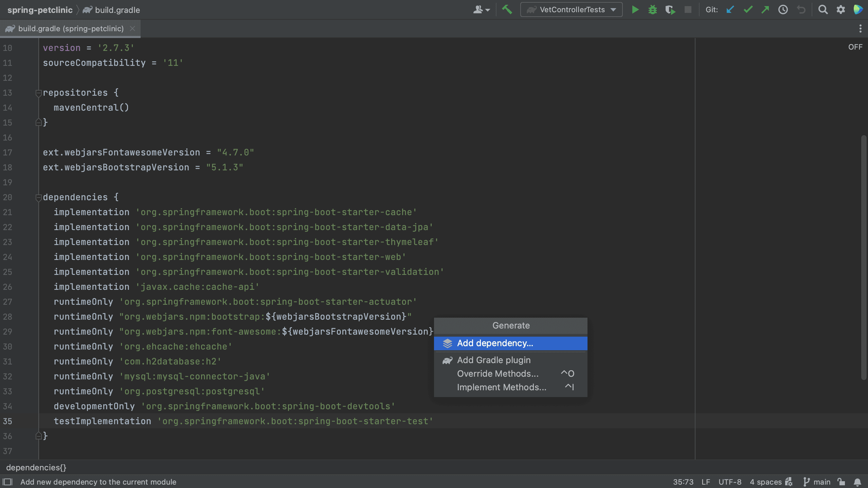868x488 pixels.
Task: Click the dependencies{} structure breadcrumb
Action: pos(36,467)
